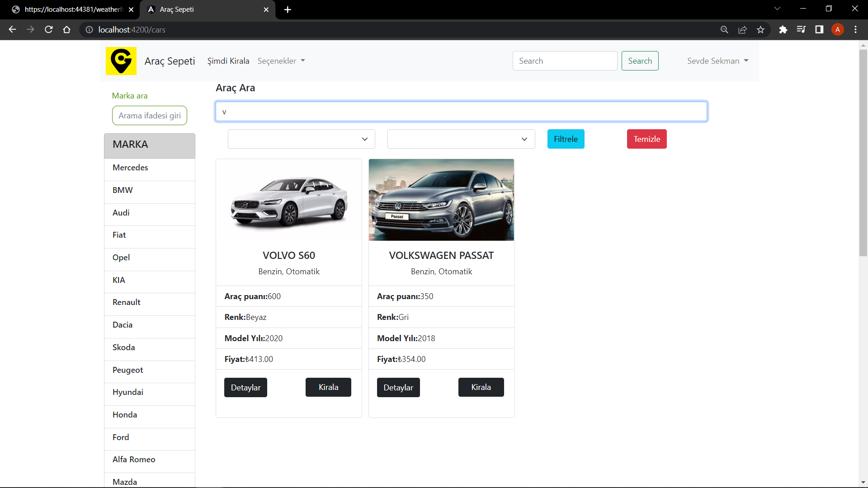The height and width of the screenshot is (488, 868).
Task: Open the second empty filter combo box
Action: pyautogui.click(x=461, y=139)
